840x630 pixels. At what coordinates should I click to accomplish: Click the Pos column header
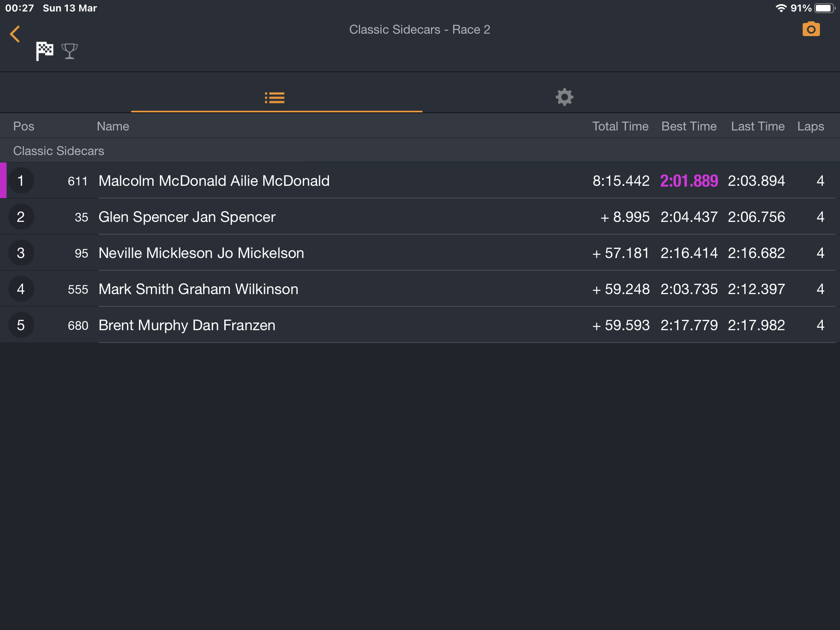[24, 126]
